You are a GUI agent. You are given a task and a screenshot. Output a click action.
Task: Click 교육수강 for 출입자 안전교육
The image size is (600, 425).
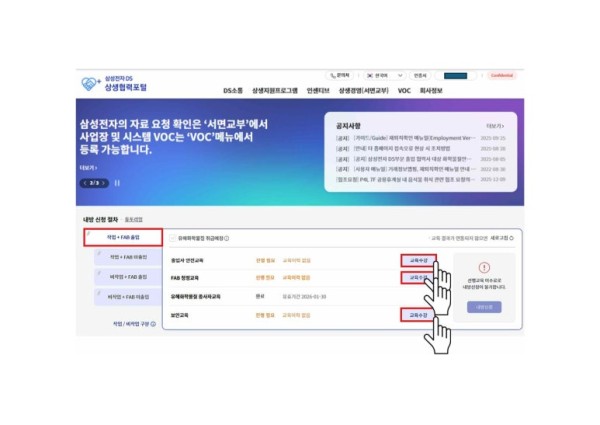point(418,261)
